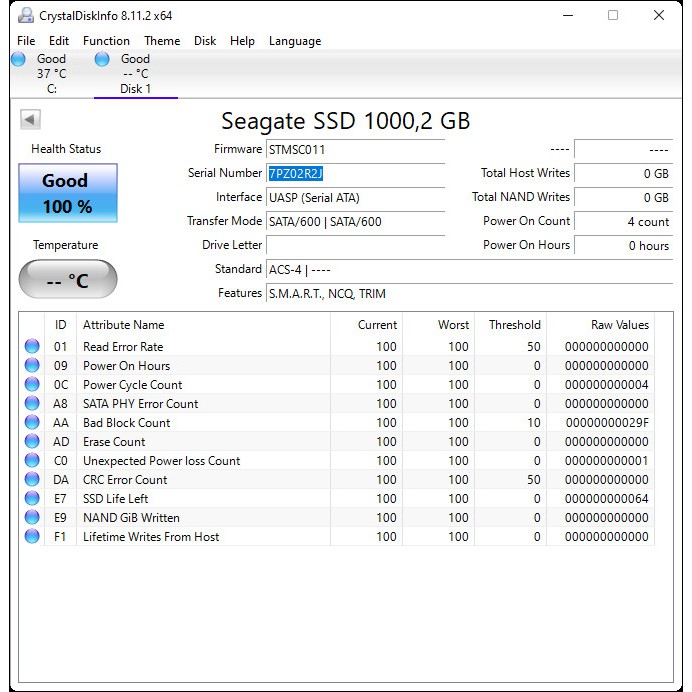Click status orb of SATA PHY Error Count row
692x692 pixels.
pos(32,403)
